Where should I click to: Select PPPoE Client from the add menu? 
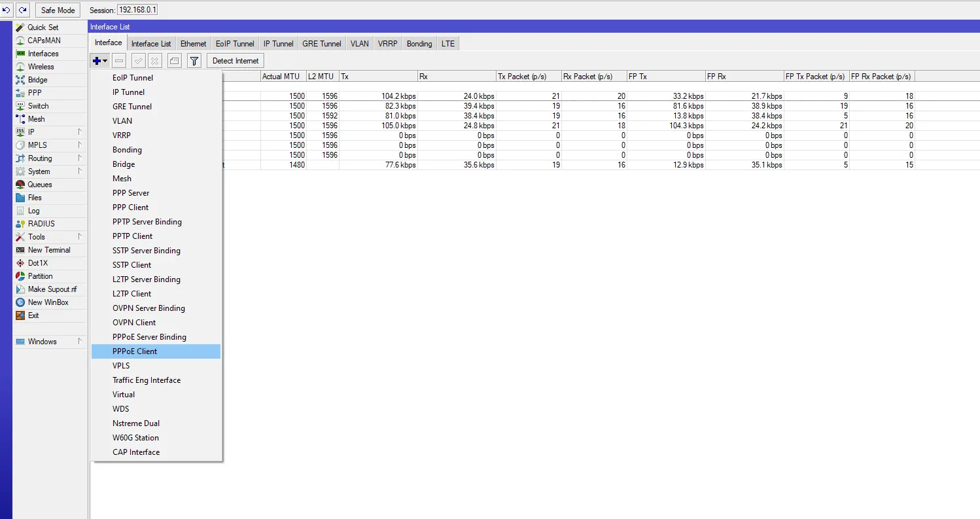coord(135,351)
